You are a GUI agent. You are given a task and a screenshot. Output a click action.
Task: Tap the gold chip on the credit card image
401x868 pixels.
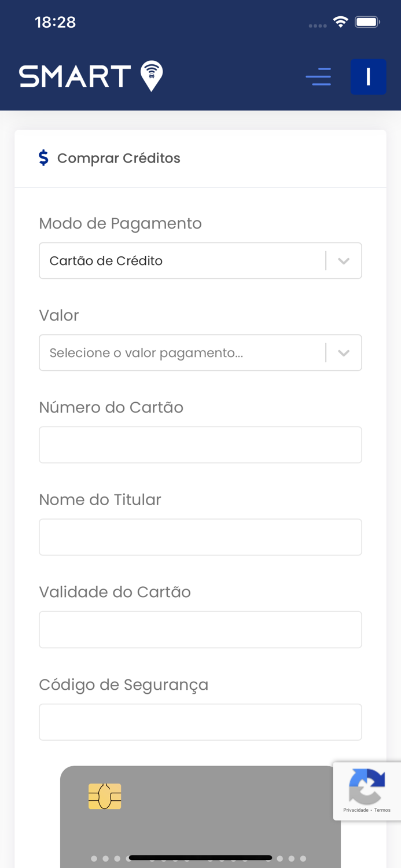(x=105, y=796)
